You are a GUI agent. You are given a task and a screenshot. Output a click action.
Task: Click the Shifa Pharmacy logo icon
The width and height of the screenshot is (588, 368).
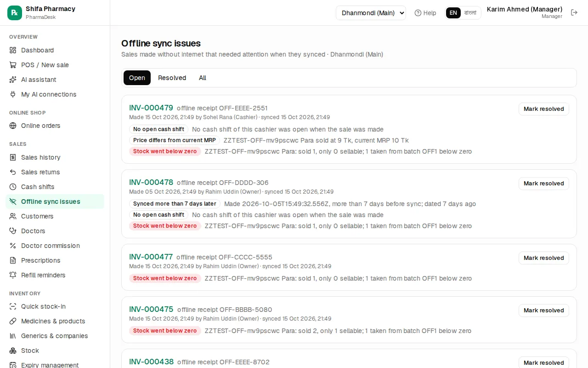pyautogui.click(x=15, y=13)
